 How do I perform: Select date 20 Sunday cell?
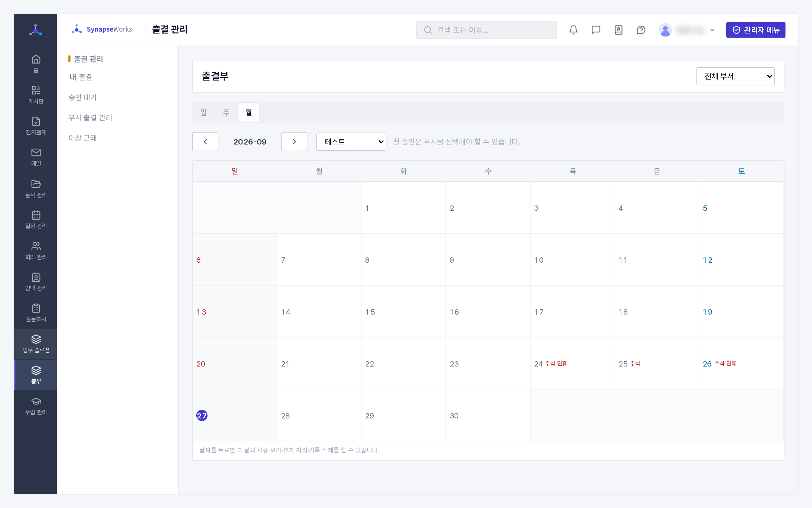pyautogui.click(x=235, y=364)
